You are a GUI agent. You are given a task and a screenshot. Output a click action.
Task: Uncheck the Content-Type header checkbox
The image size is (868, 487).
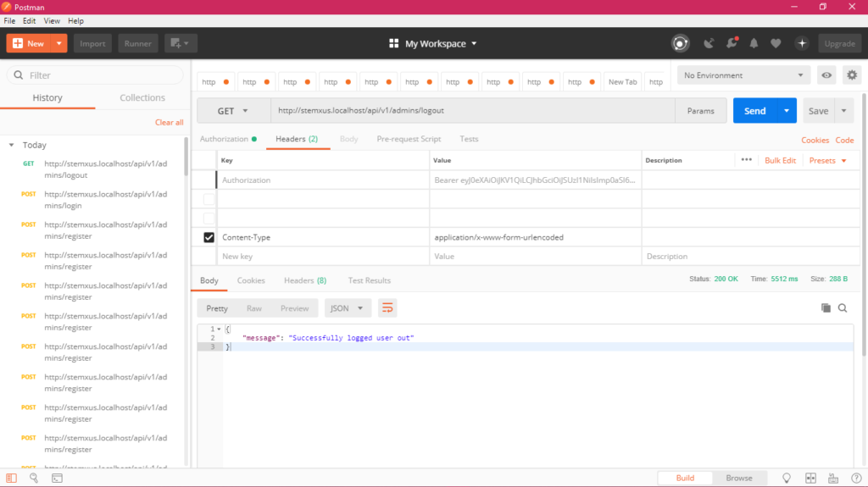pos(209,238)
